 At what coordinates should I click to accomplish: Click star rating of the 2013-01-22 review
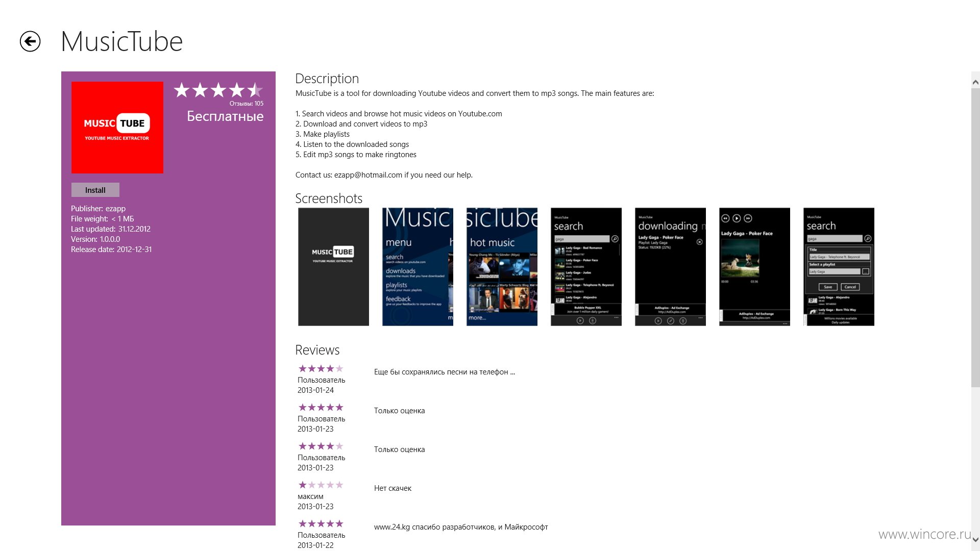point(321,523)
